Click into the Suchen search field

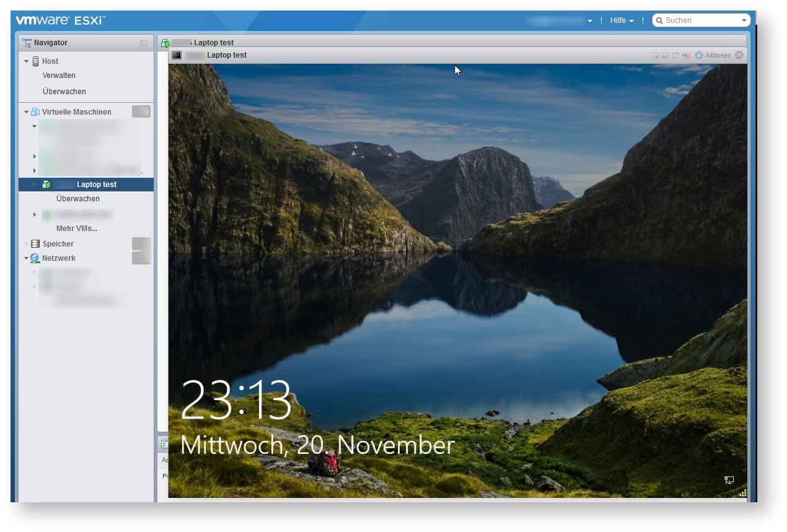pyautogui.click(x=700, y=20)
